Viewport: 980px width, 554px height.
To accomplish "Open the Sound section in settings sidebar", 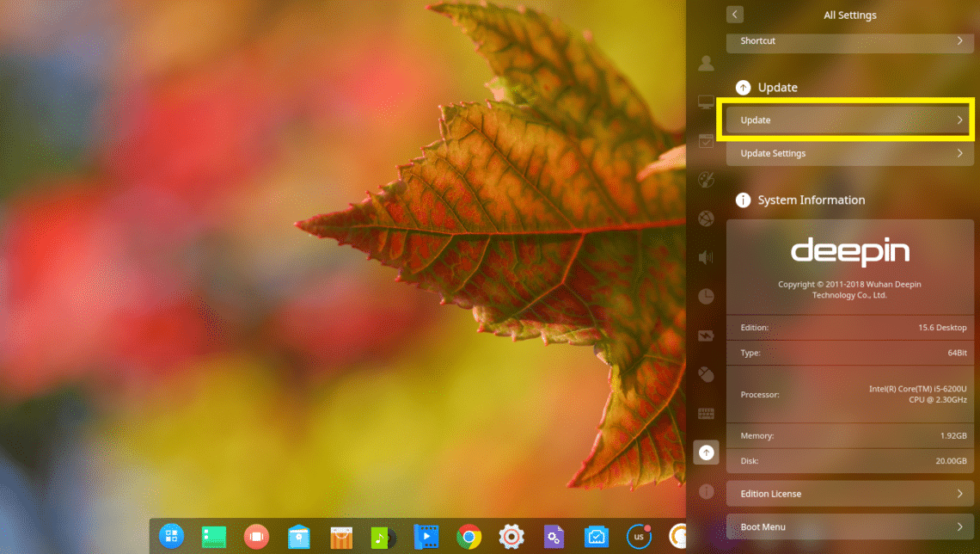I will [707, 257].
